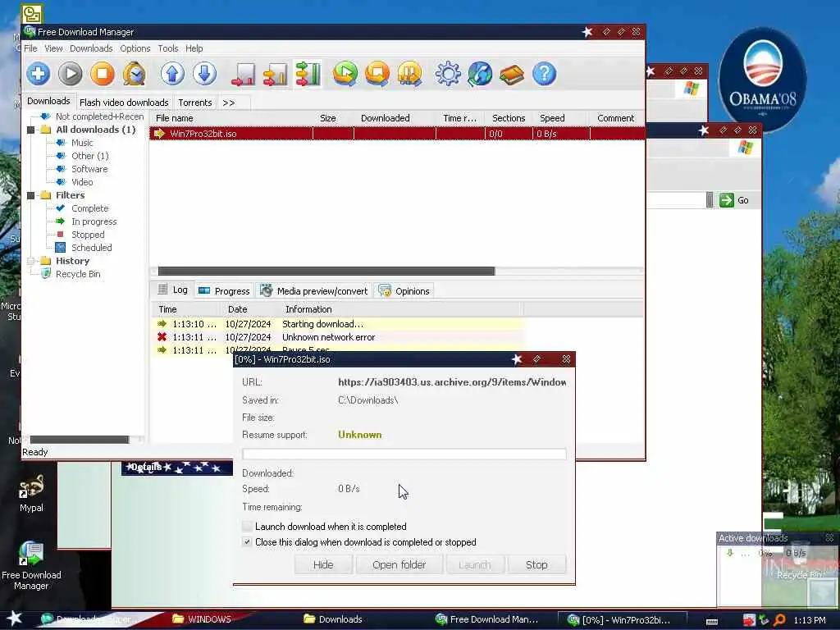The image size is (840, 630).
Task: Click the Speed column header
Action: pos(561,118)
